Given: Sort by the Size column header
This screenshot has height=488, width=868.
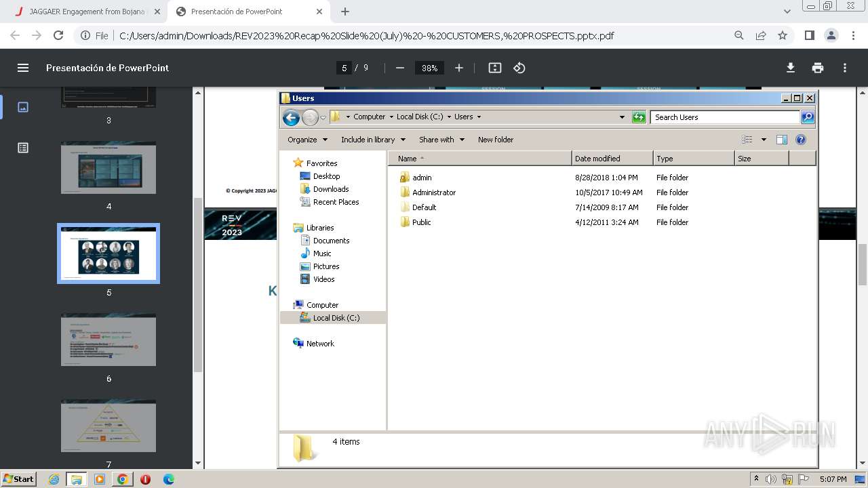Looking at the screenshot, I should point(762,159).
